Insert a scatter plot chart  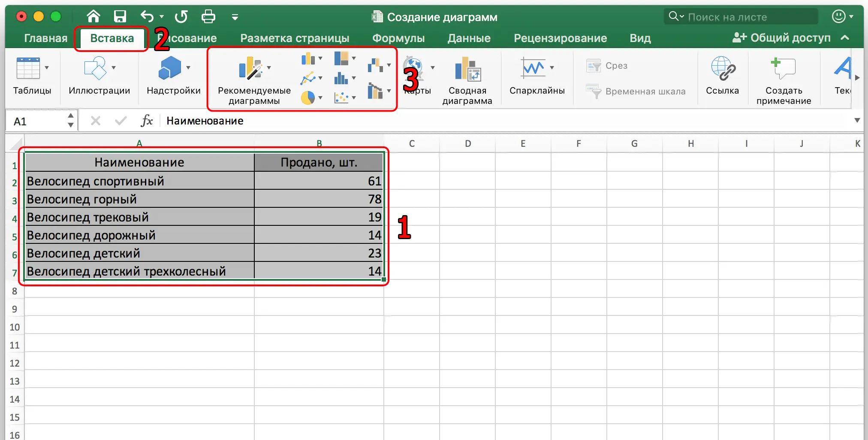click(x=341, y=98)
